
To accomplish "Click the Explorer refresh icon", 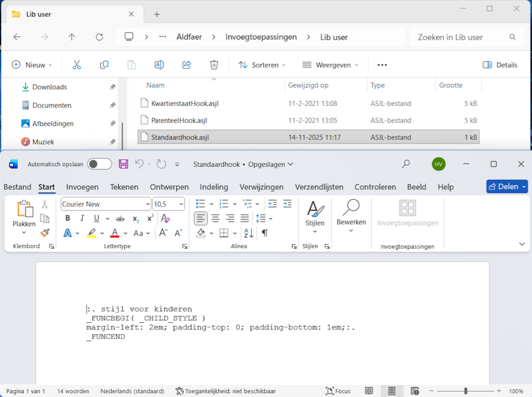I will tap(99, 37).
